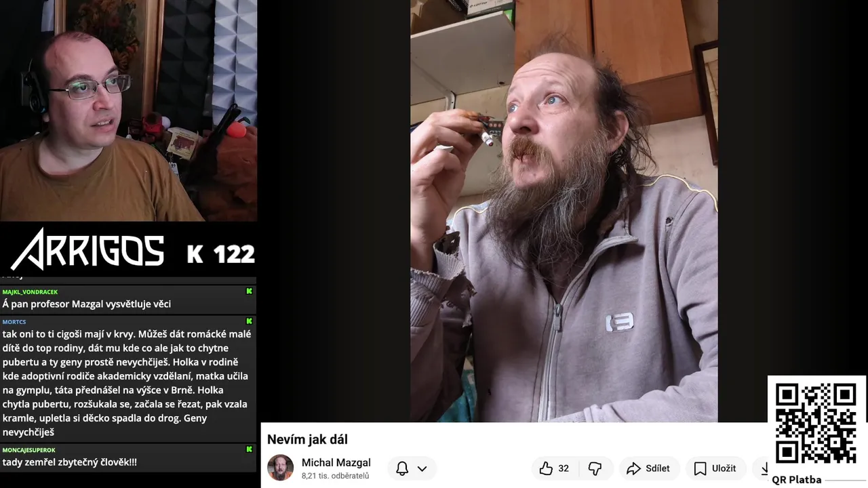Click the Uložit save button

point(715,468)
